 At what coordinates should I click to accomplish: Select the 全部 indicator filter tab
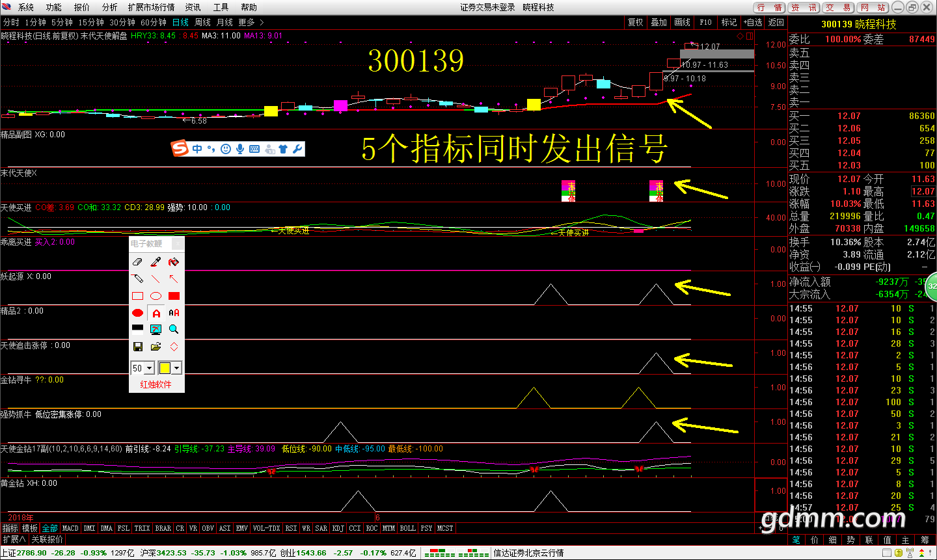pyautogui.click(x=50, y=528)
